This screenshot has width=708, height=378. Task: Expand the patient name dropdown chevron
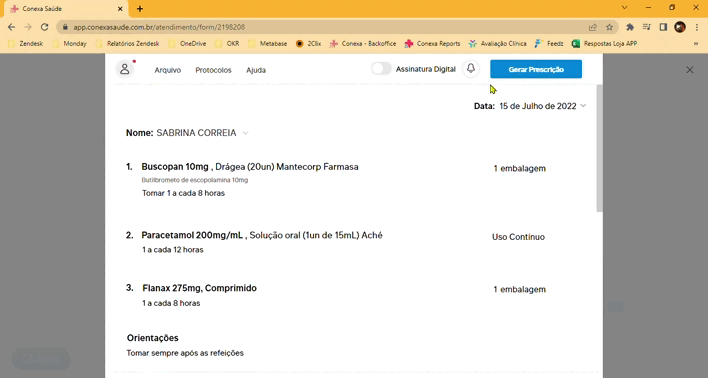245,133
